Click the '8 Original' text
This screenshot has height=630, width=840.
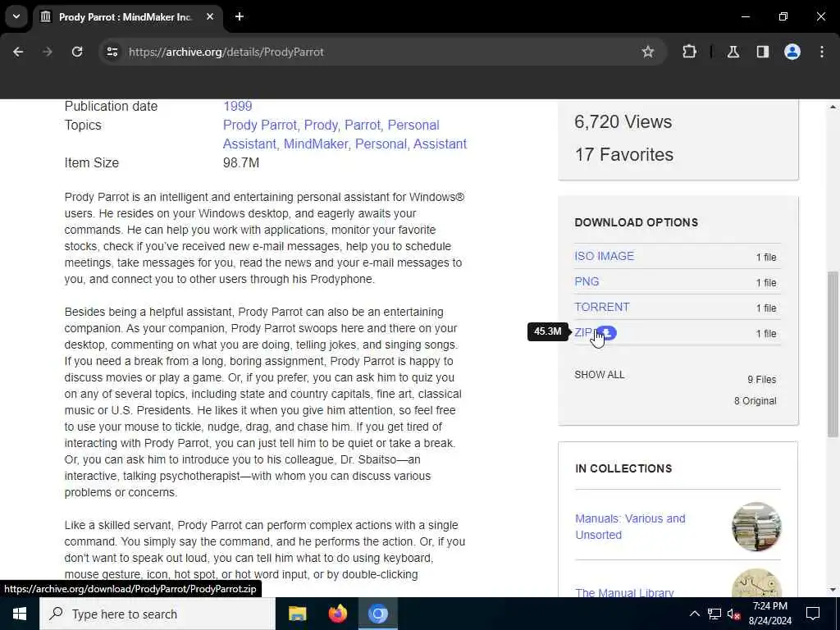click(x=755, y=400)
